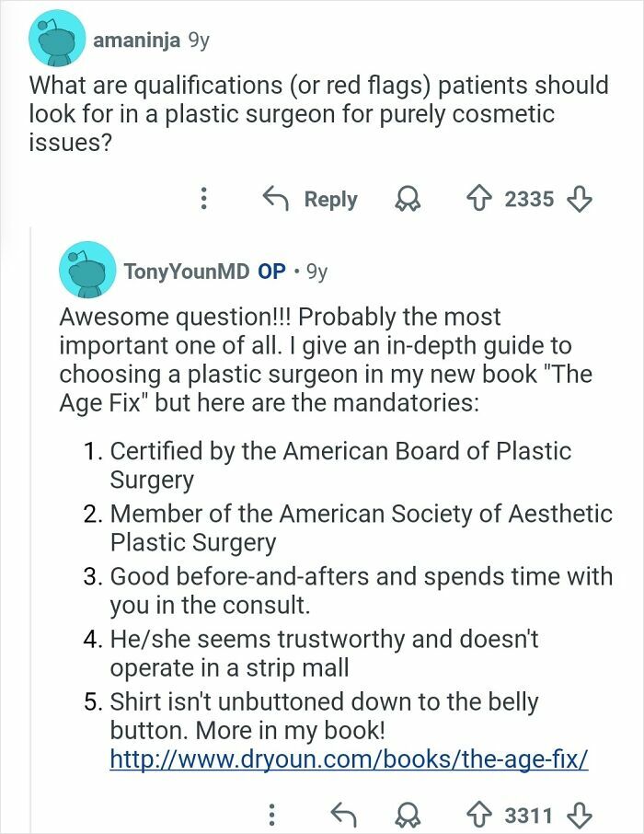Open the overflow menu on amaninja's comment

pos(204,199)
